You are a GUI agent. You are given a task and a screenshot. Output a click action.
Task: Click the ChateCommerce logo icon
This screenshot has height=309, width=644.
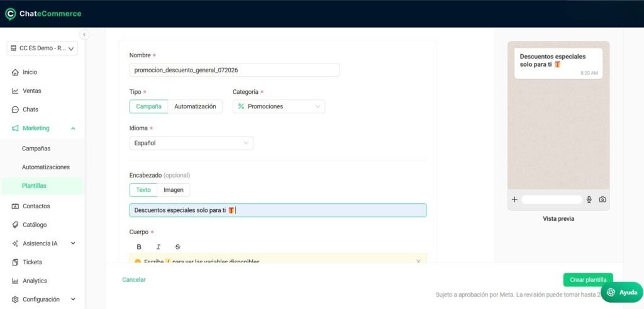[10, 14]
